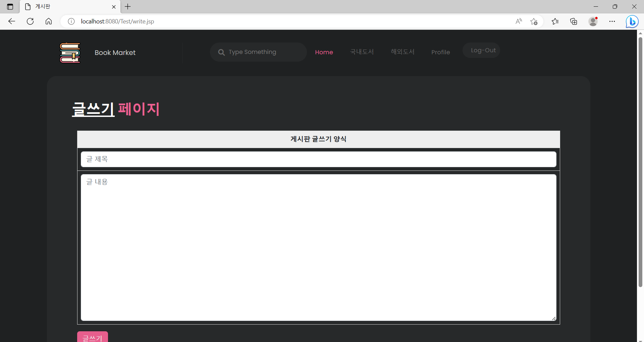Open the Collections icon in the toolbar

click(574, 21)
